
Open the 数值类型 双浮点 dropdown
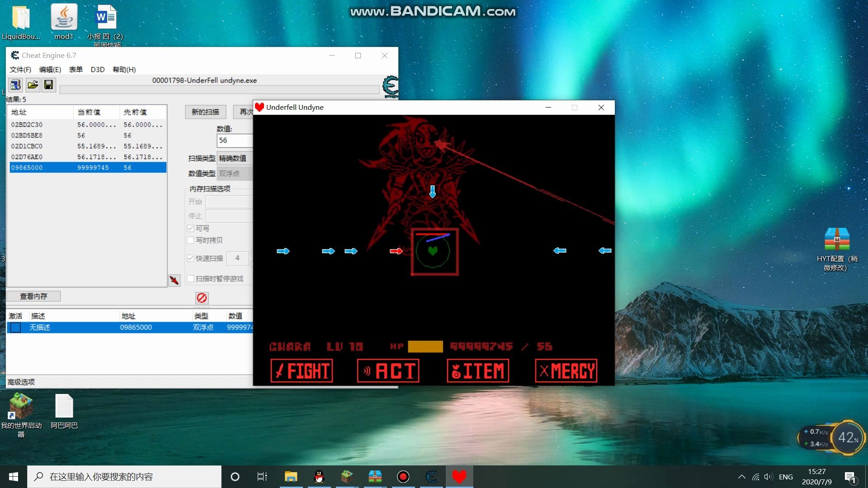pyautogui.click(x=235, y=174)
